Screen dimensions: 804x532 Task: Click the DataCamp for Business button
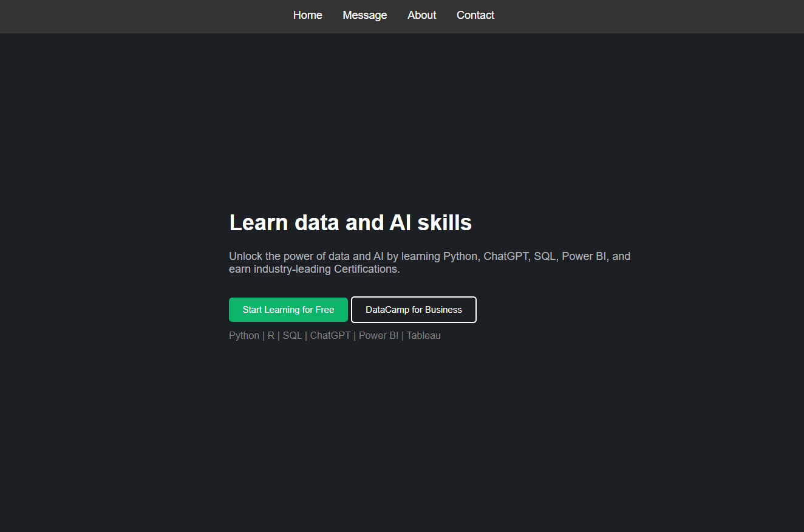click(x=414, y=310)
